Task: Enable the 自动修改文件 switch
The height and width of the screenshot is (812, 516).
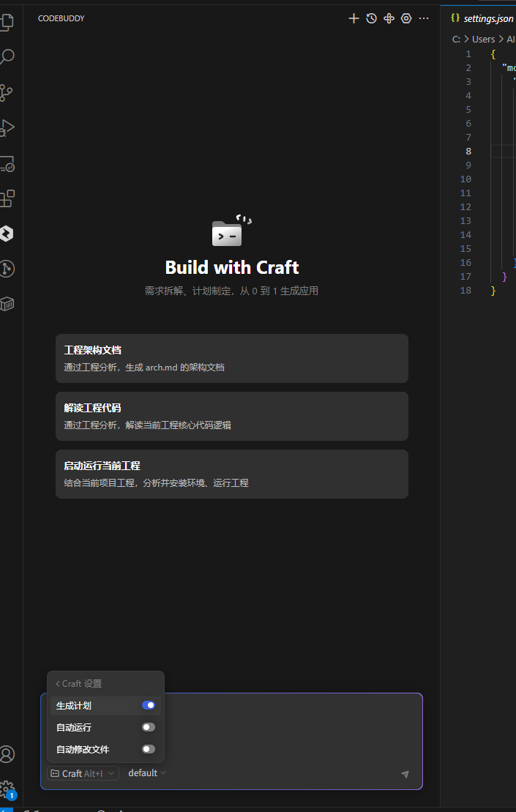Action: pyautogui.click(x=149, y=749)
